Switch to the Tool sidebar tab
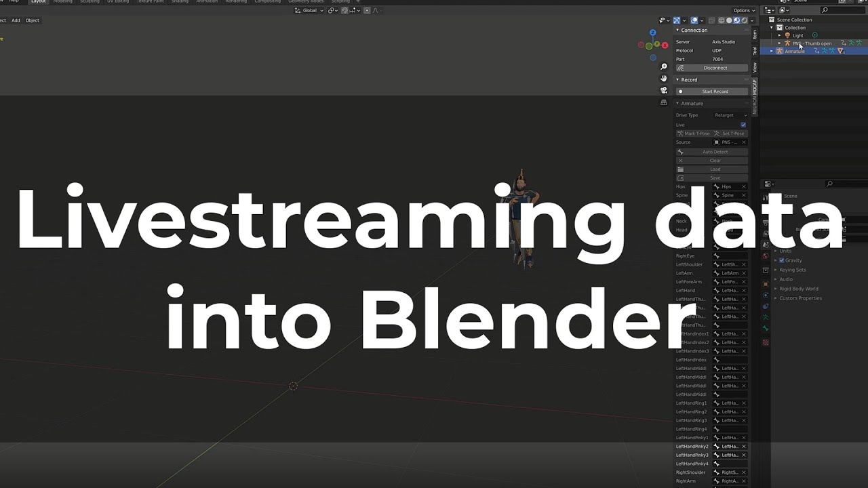Image resolution: width=868 pixels, height=488 pixels. pyautogui.click(x=755, y=51)
